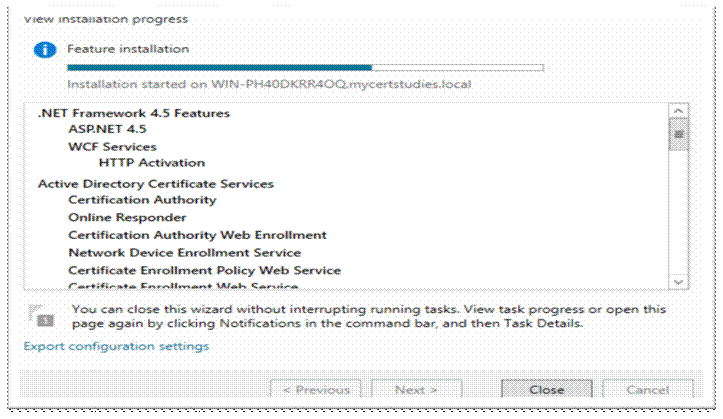Click the feature list scrollbar thumb

pyautogui.click(x=678, y=135)
